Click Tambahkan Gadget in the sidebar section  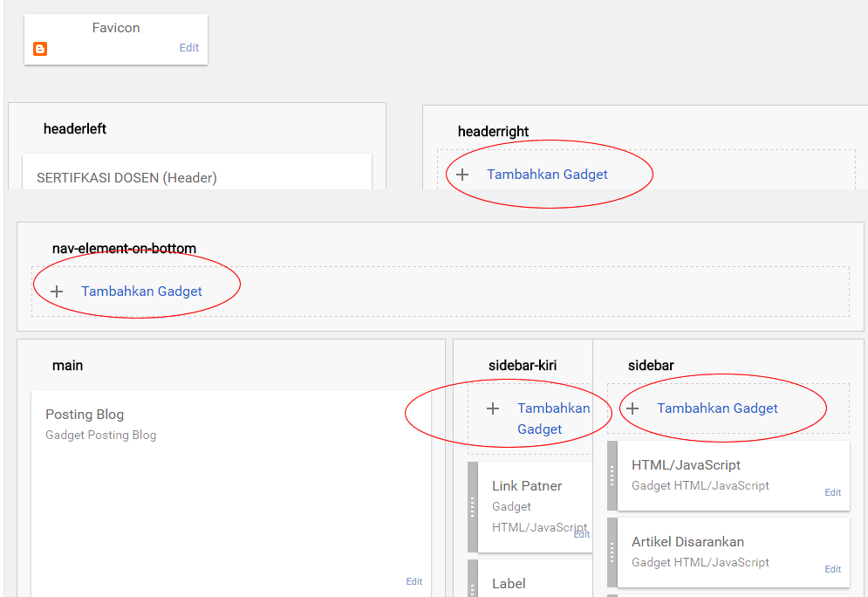coord(717,408)
